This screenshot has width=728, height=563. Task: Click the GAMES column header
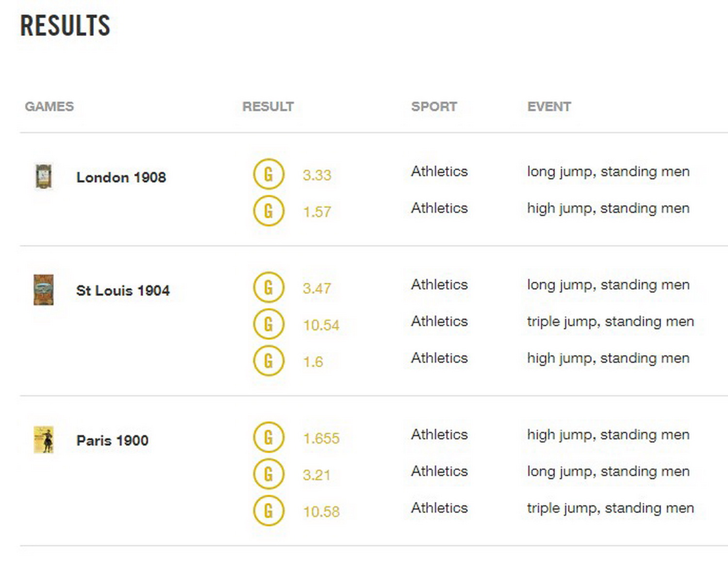50,107
